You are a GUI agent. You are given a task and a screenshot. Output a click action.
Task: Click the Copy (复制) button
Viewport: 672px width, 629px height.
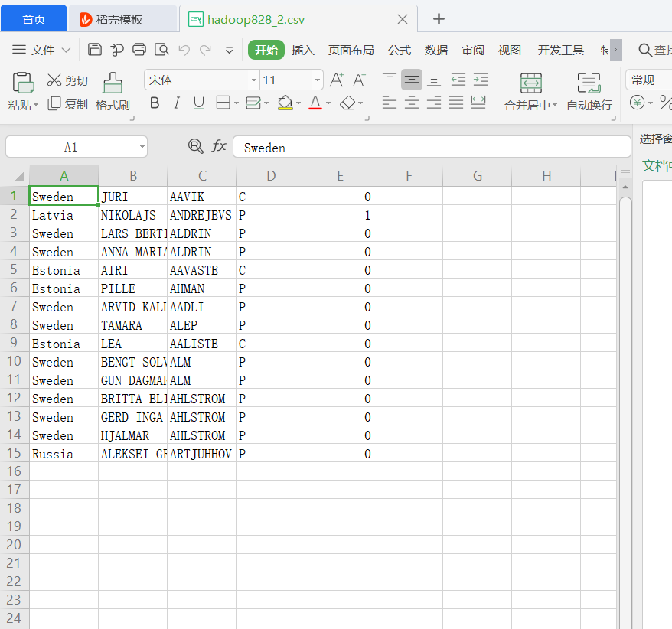click(x=67, y=104)
